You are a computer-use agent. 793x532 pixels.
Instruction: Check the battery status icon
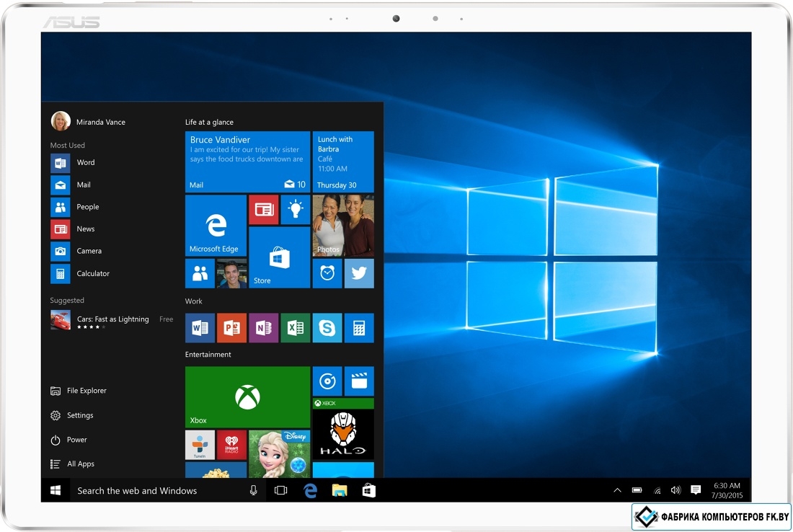[x=637, y=490]
